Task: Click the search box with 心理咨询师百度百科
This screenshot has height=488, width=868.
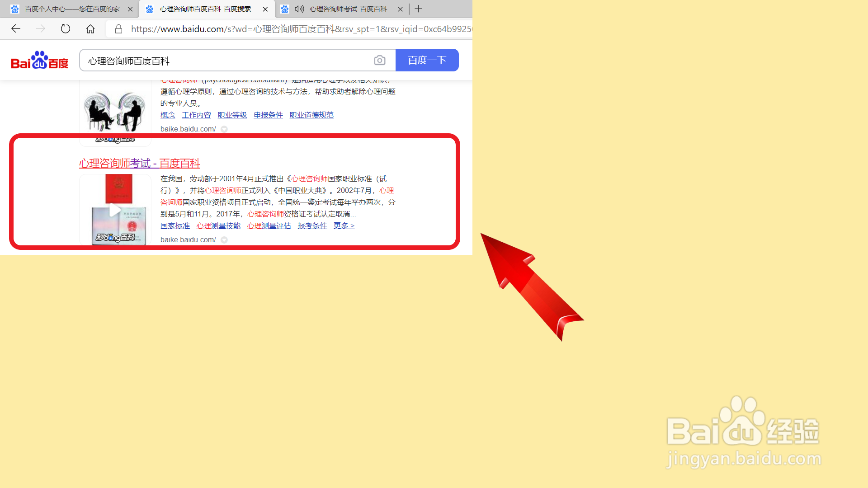Action: click(226, 61)
